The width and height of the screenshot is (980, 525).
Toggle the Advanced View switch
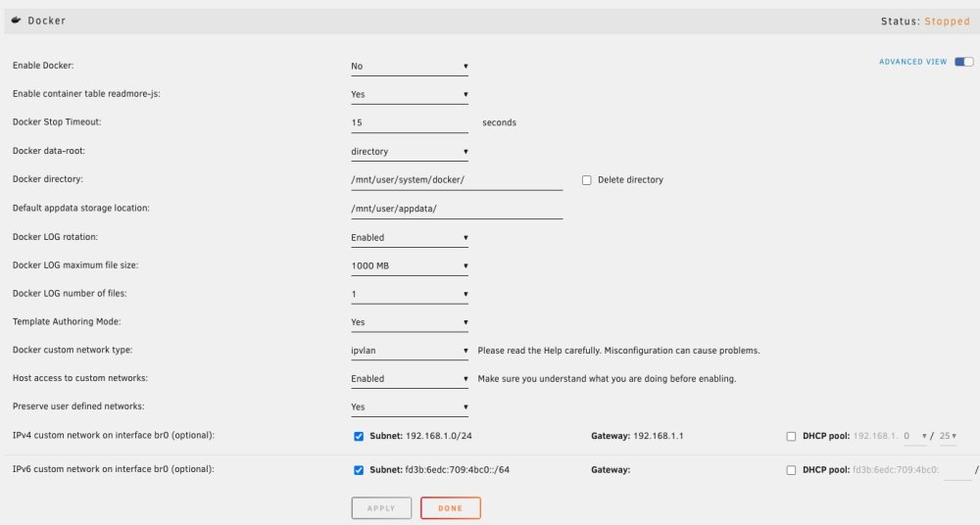(x=963, y=62)
